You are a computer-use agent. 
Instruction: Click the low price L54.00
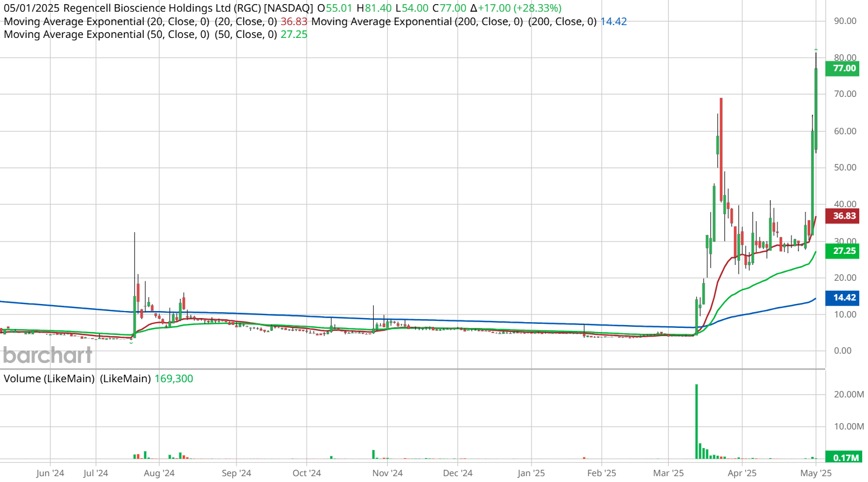coord(412,8)
